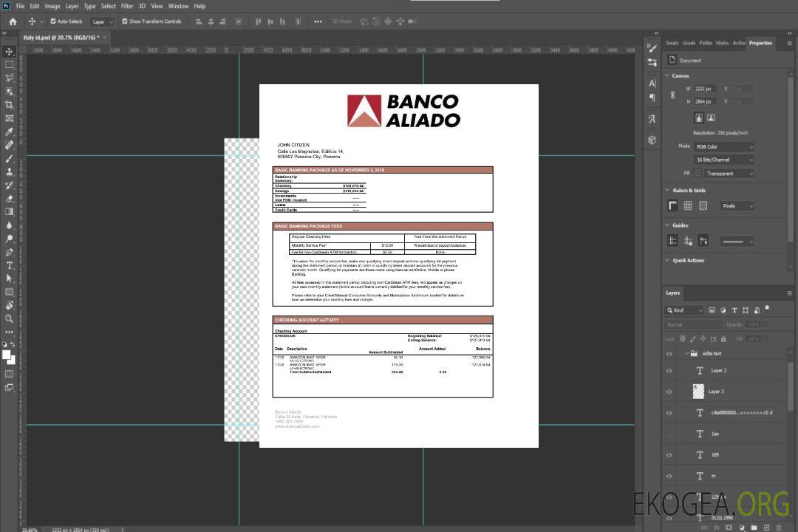
Task: Select the Pen tool
Action: coord(9,252)
